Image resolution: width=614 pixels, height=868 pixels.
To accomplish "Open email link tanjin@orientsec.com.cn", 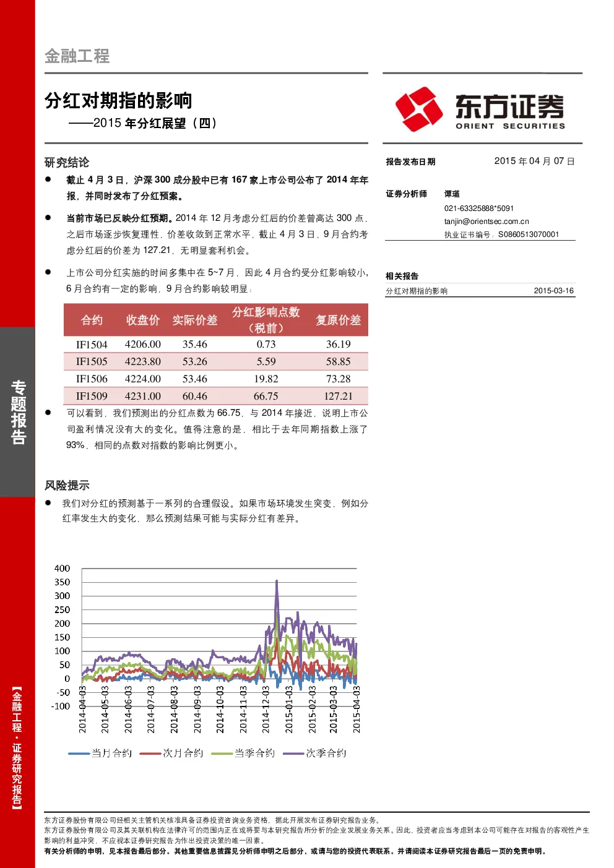I will 486,221.
